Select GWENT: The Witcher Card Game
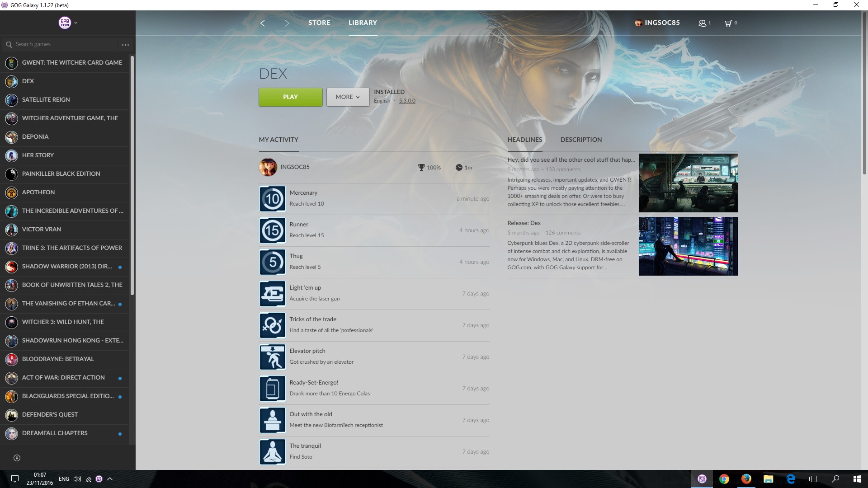 [x=65, y=63]
